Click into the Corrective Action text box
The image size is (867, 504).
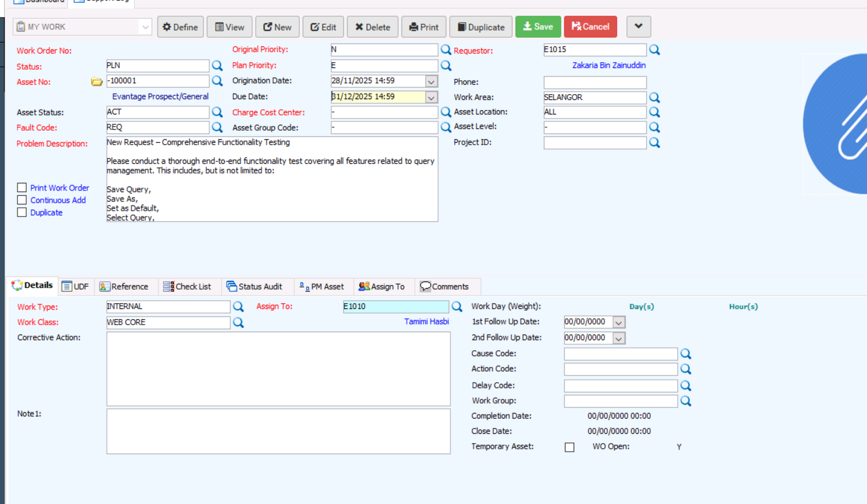(x=278, y=369)
